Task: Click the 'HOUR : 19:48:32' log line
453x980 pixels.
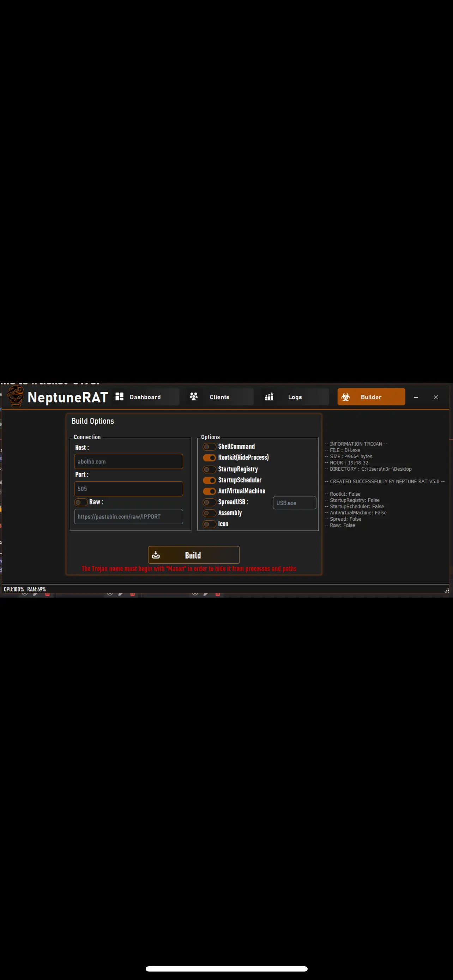Action: 346,462
